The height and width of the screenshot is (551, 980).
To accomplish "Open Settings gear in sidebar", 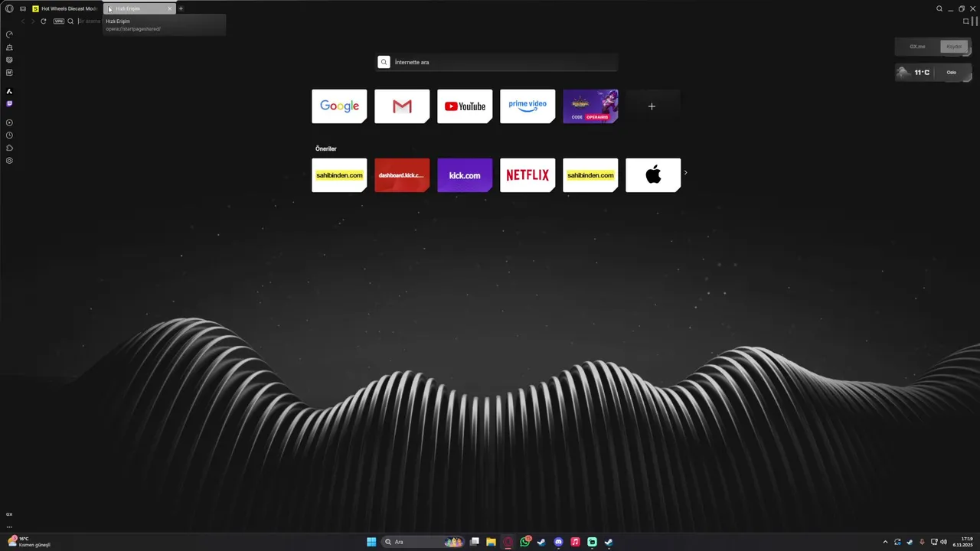I will pyautogui.click(x=9, y=161).
